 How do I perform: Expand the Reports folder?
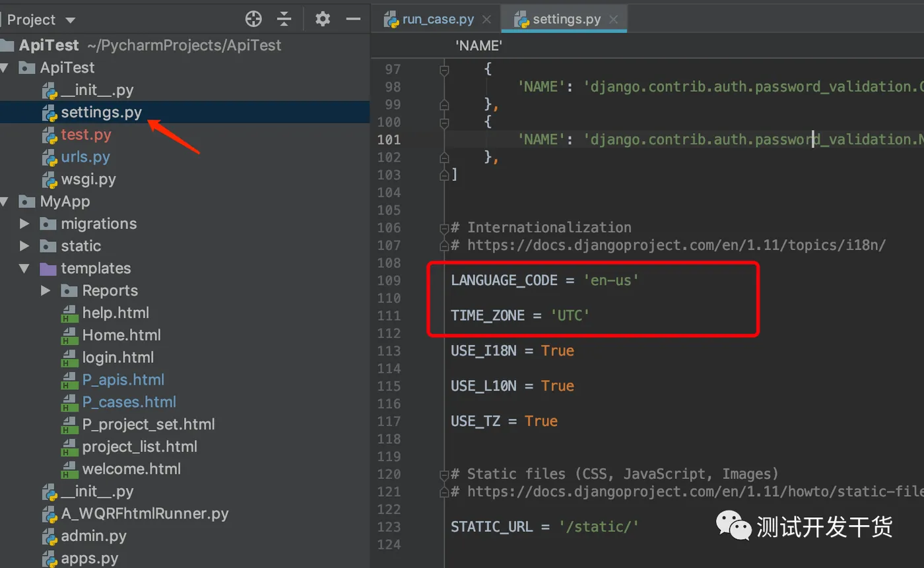point(46,291)
